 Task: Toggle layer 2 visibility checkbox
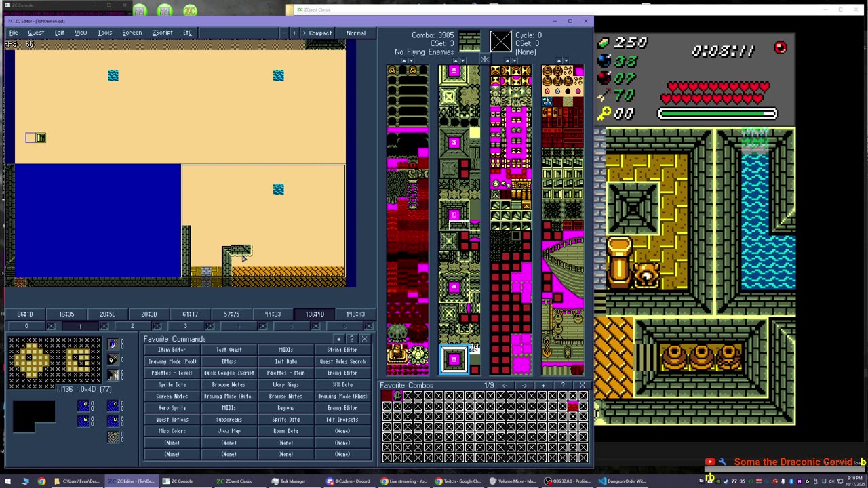tap(157, 326)
